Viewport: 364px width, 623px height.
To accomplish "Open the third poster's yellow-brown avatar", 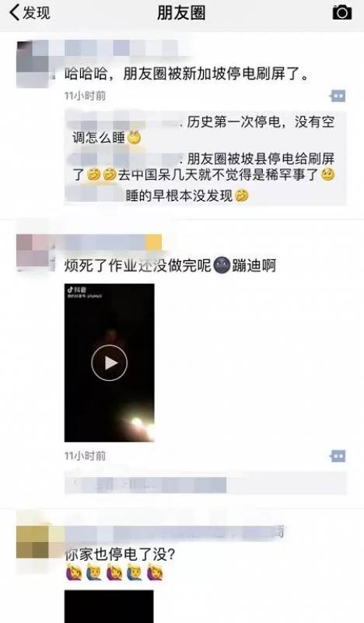I will pos(35,542).
